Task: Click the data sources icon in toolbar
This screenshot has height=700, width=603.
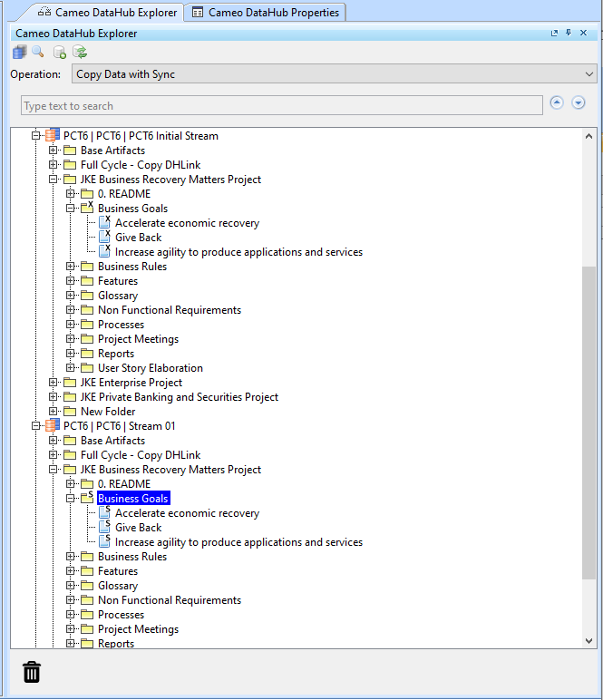Action: (x=19, y=53)
